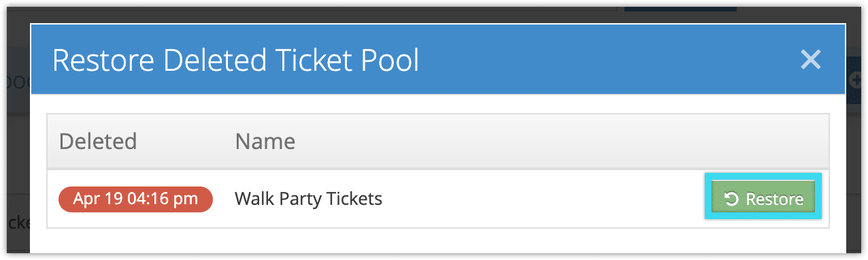The height and width of the screenshot is (260, 868).
Task: Click the Restore text label on the button
Action: coord(775,199)
